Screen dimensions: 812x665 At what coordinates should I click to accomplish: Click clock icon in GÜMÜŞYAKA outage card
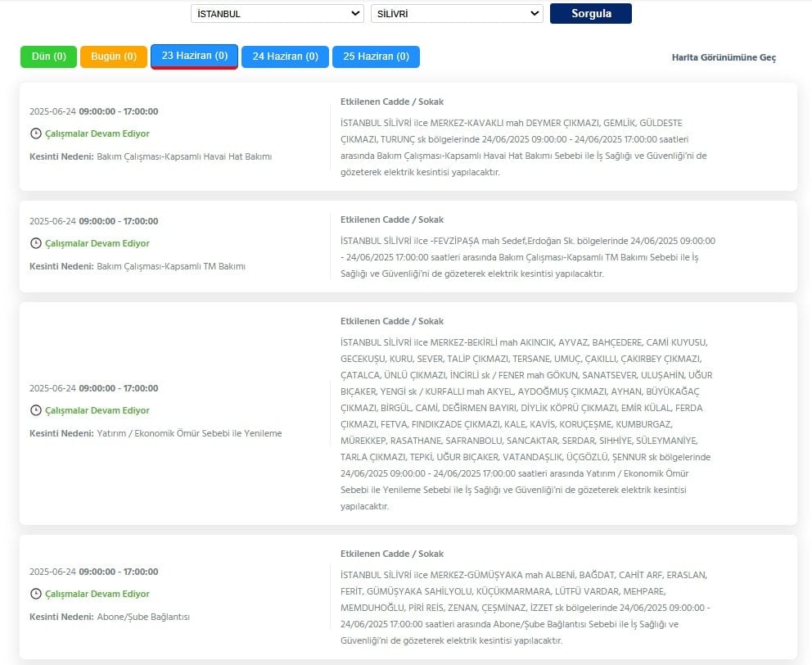[36, 594]
